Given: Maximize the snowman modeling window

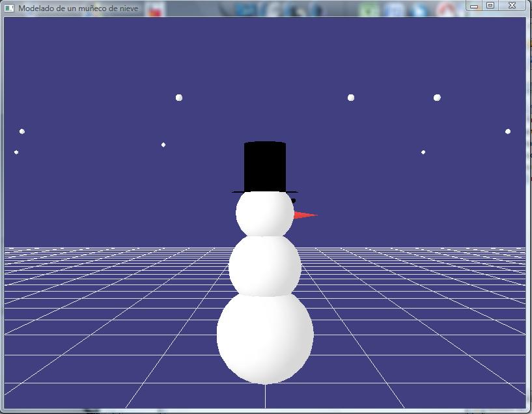Looking at the screenshot, I should pyautogui.click(x=490, y=5).
